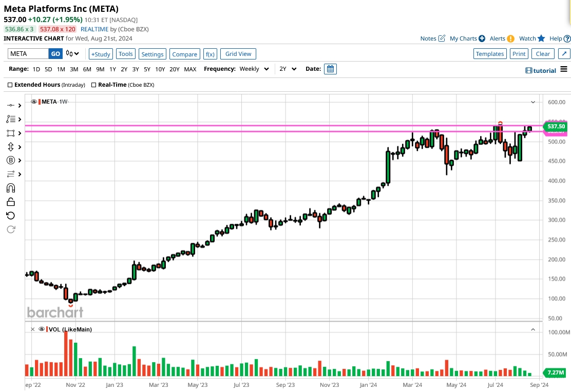The width and height of the screenshot is (571, 392).
Task: Open the hamburger menu next to tutorial
Action: click(564, 69)
